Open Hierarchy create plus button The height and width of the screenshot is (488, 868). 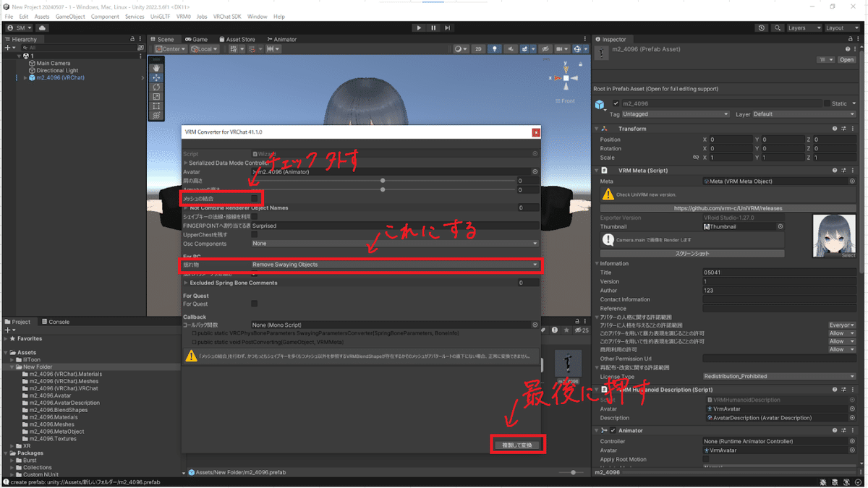tap(9, 48)
